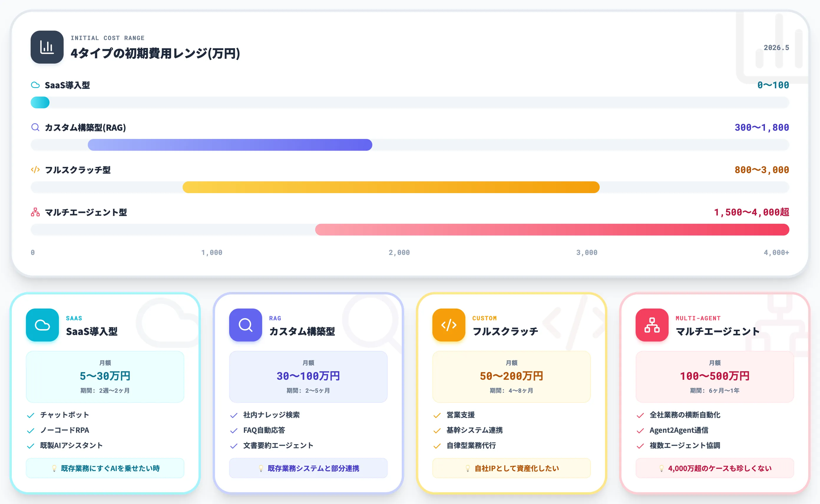Click lightbulb icon in 既存業務システムと部分連携 tip
Screen dimensions: 820x504
pyautogui.click(x=261, y=468)
